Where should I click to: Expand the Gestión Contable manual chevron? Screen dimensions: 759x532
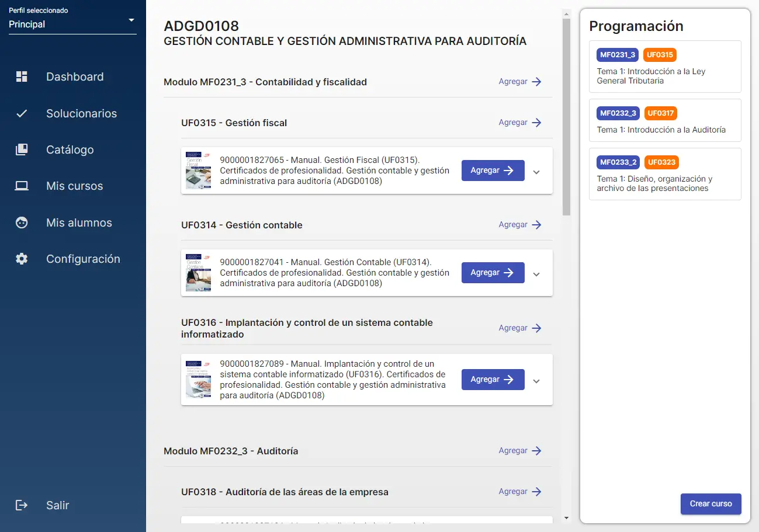pos(536,274)
